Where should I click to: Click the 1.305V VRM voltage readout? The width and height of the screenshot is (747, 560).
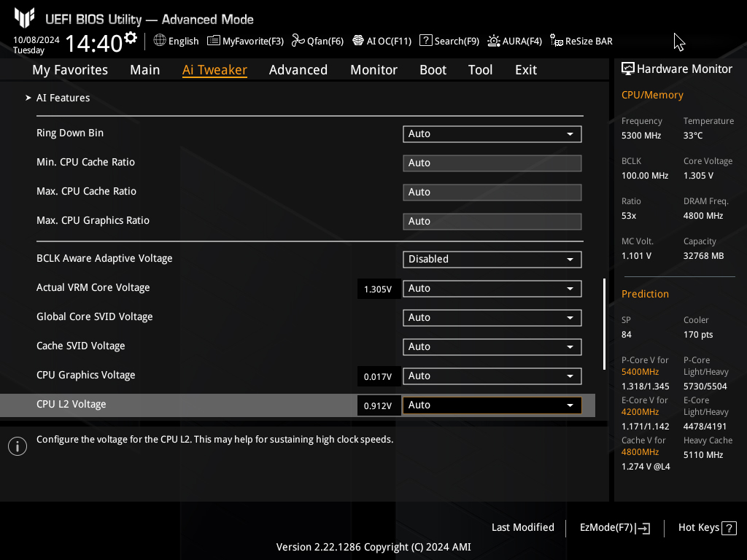coord(379,289)
